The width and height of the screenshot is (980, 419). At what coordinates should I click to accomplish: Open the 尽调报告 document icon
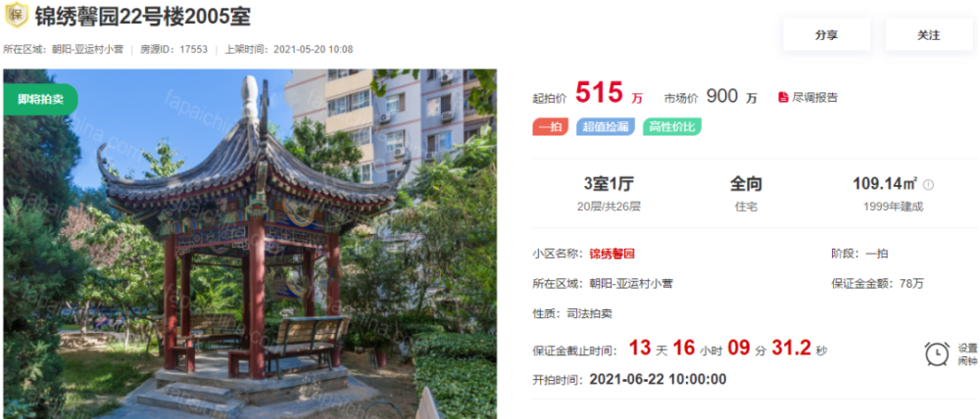783,98
